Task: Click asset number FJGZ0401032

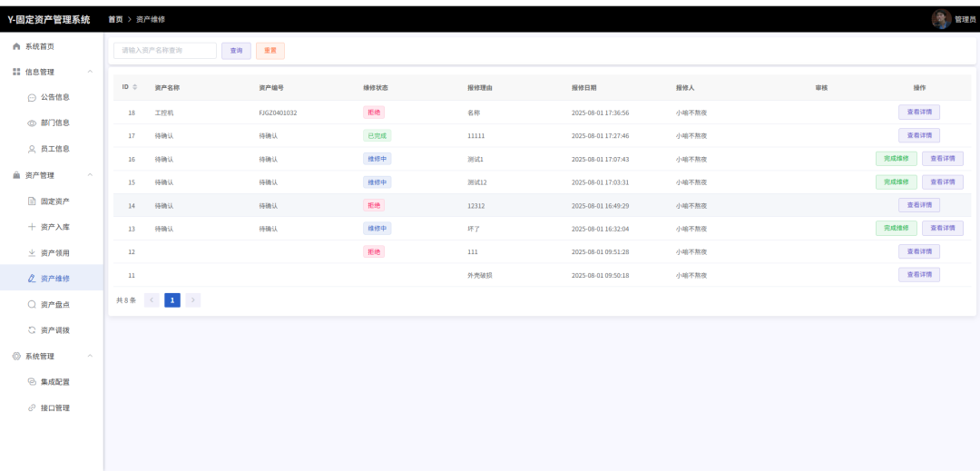Action: click(x=278, y=113)
